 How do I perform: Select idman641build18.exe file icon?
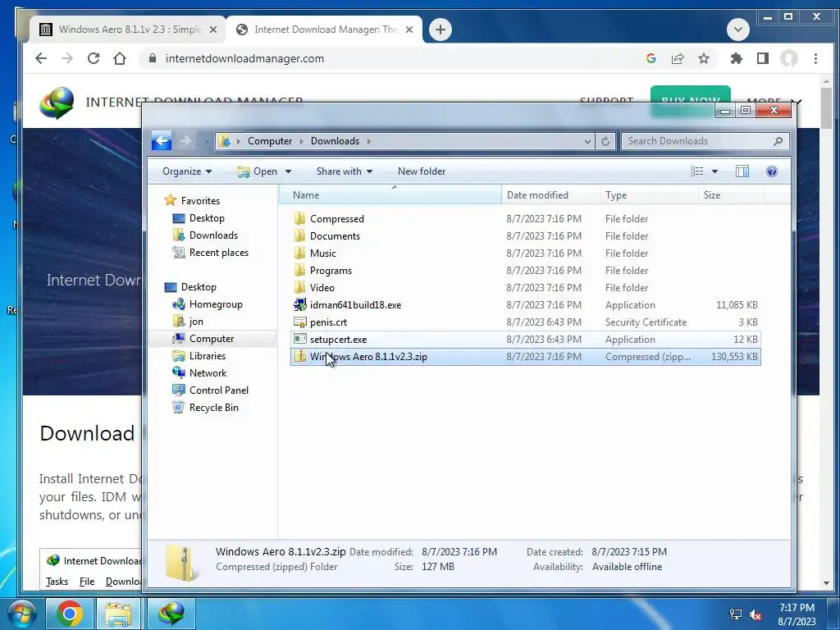[x=300, y=305]
